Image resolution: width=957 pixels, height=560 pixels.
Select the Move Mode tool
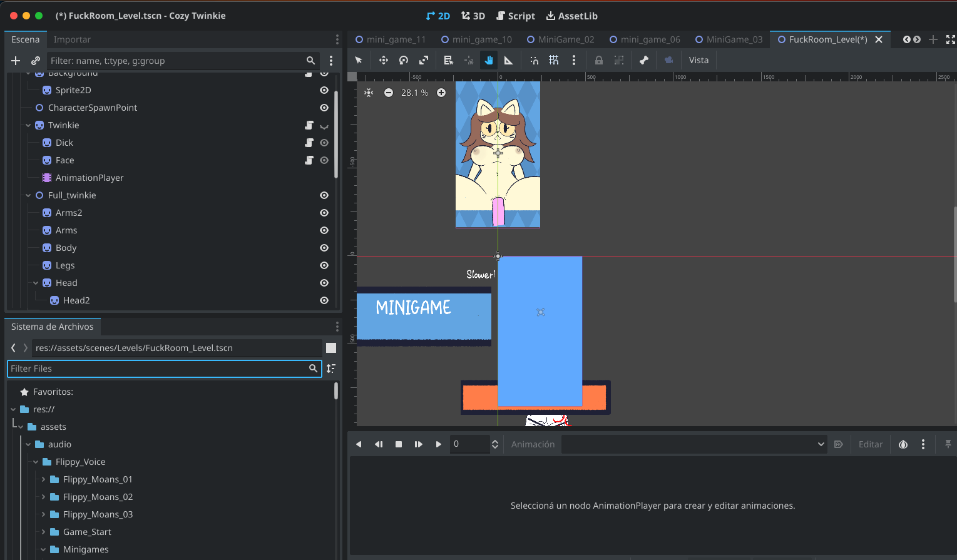[384, 60]
